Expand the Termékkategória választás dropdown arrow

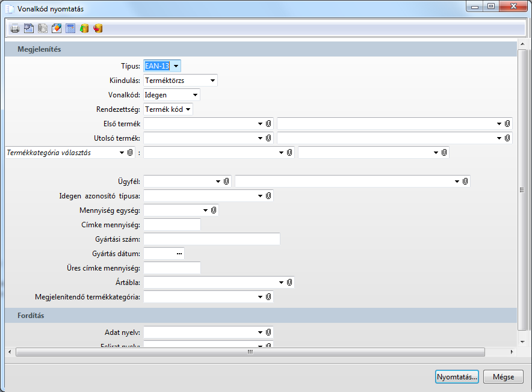122,153
